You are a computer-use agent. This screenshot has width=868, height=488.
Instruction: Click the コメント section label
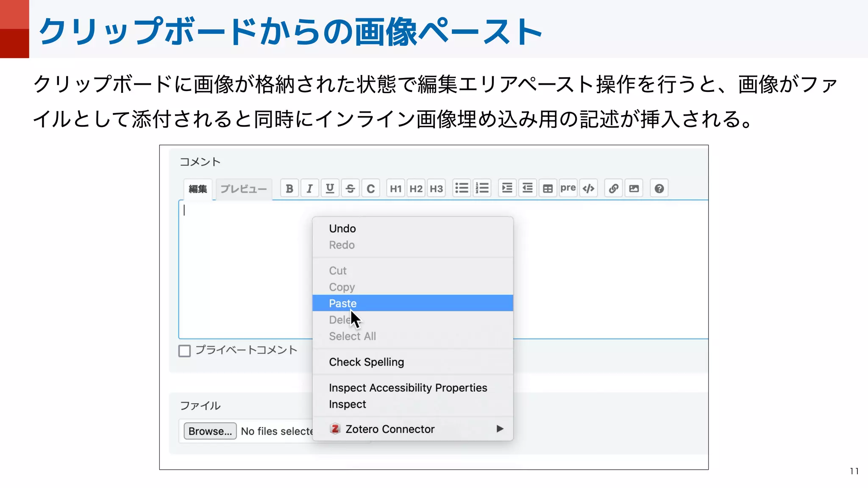coord(200,162)
